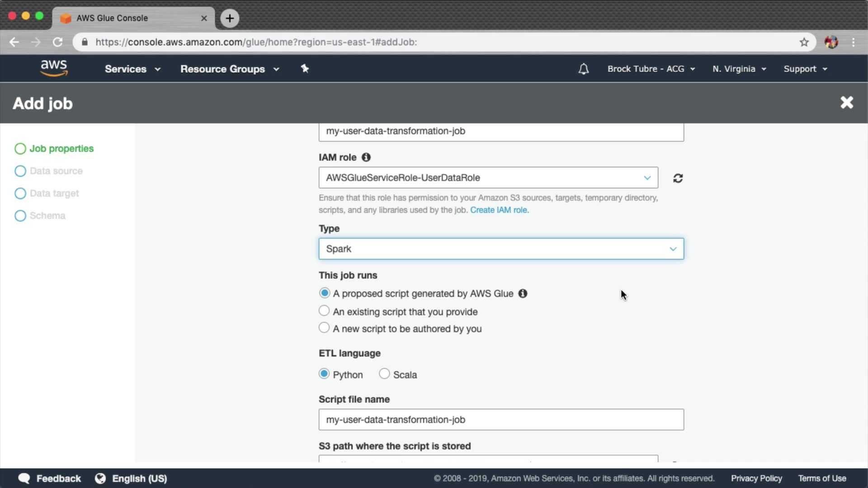Open the Resource Groups menu
The height and width of the screenshot is (488, 868).
pos(229,69)
